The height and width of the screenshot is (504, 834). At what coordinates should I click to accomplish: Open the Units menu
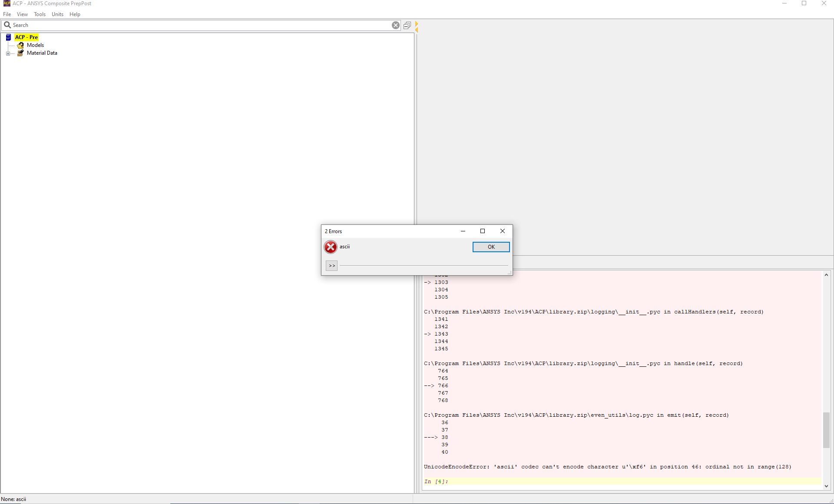click(x=57, y=14)
